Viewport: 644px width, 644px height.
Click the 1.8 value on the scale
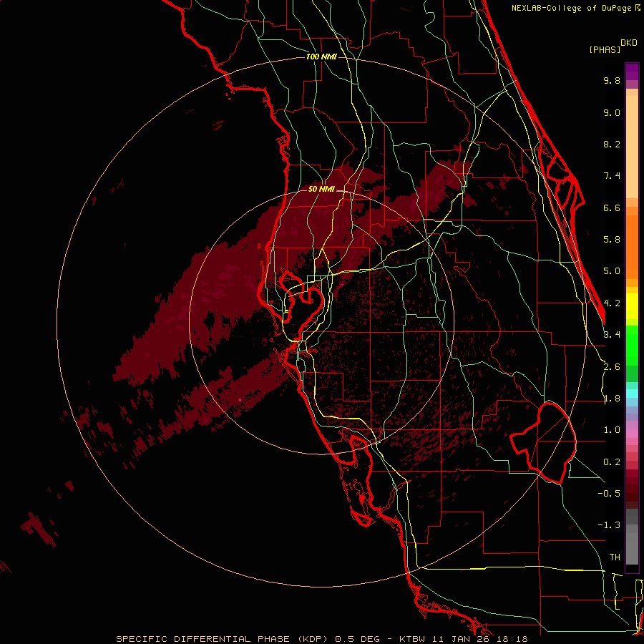(x=612, y=399)
